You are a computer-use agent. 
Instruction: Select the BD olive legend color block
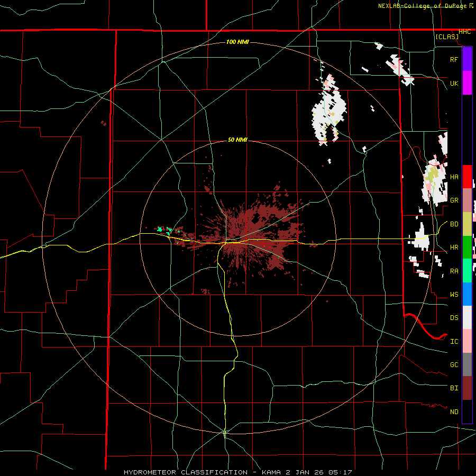click(x=467, y=224)
